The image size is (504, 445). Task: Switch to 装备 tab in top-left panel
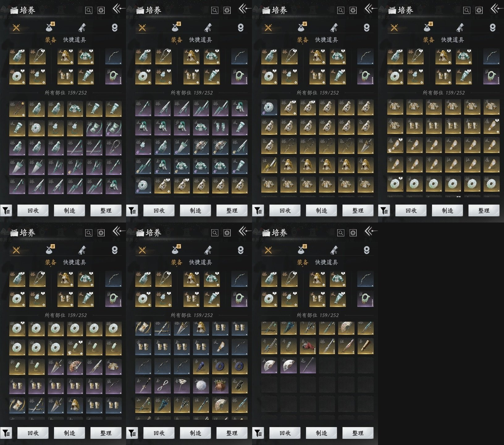coord(51,40)
